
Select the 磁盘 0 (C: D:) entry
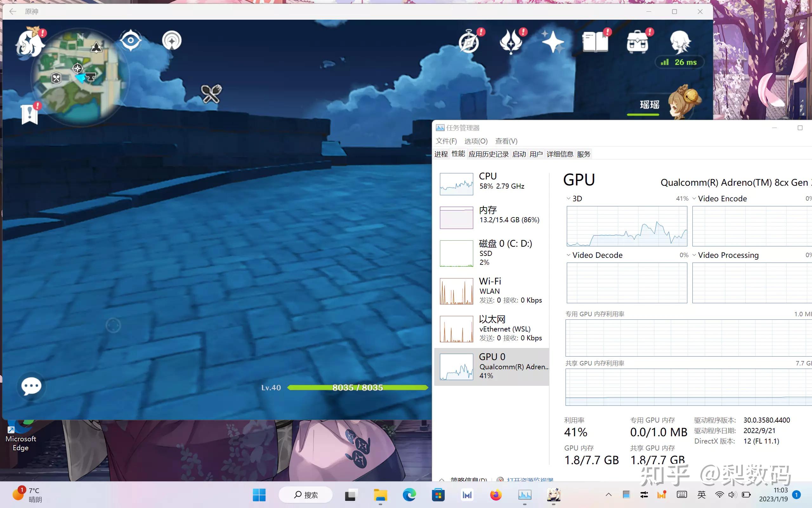492,253
